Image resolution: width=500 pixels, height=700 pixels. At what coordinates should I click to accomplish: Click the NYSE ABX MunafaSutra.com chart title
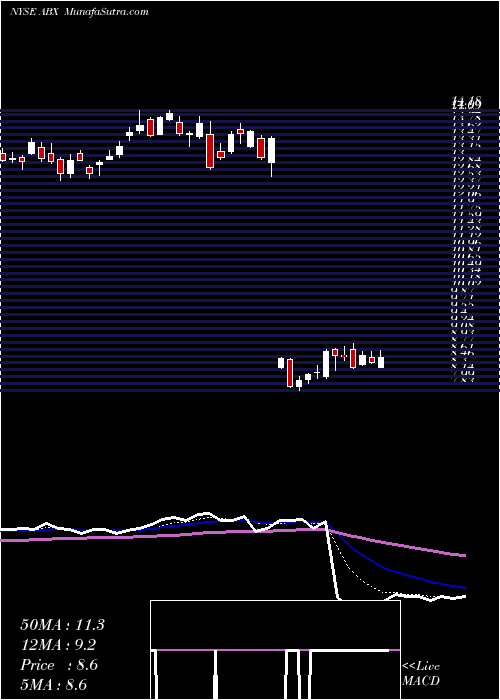[x=79, y=12]
